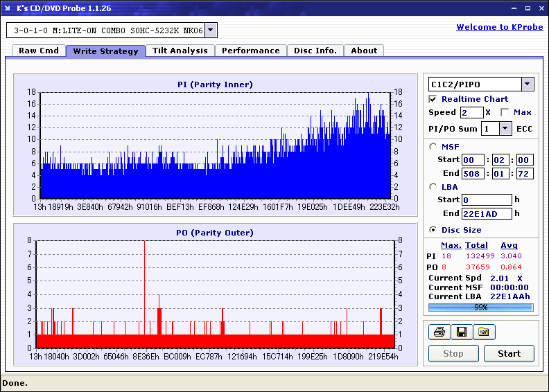Enable the Max speed checkbox
The width and height of the screenshot is (549, 392).
pyautogui.click(x=505, y=112)
